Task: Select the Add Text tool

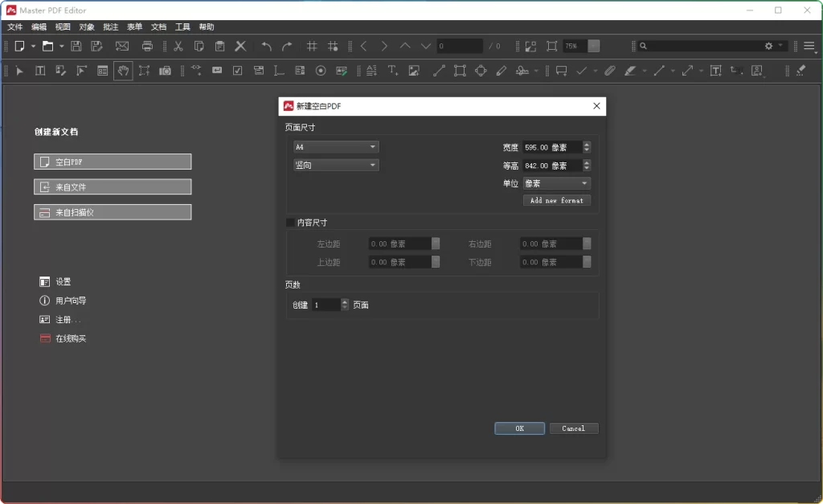Action: coord(394,71)
